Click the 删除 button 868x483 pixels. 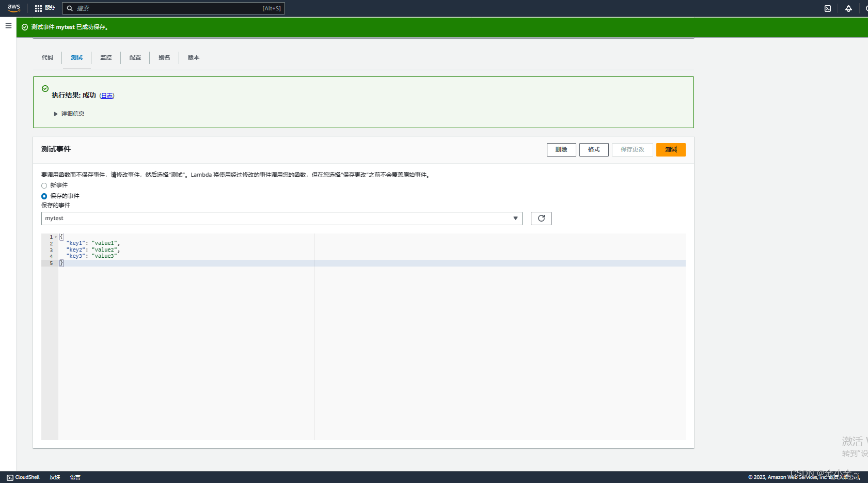(x=561, y=149)
